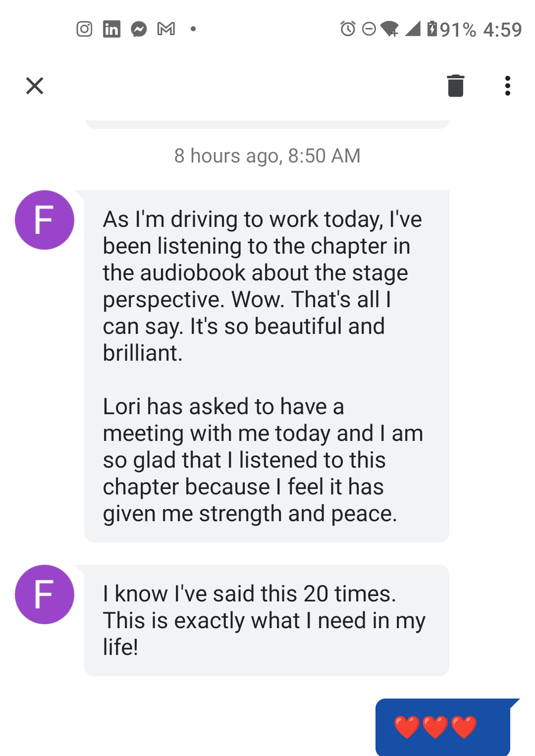
Task: Select the three red hearts reply bubble
Action: click(443, 727)
